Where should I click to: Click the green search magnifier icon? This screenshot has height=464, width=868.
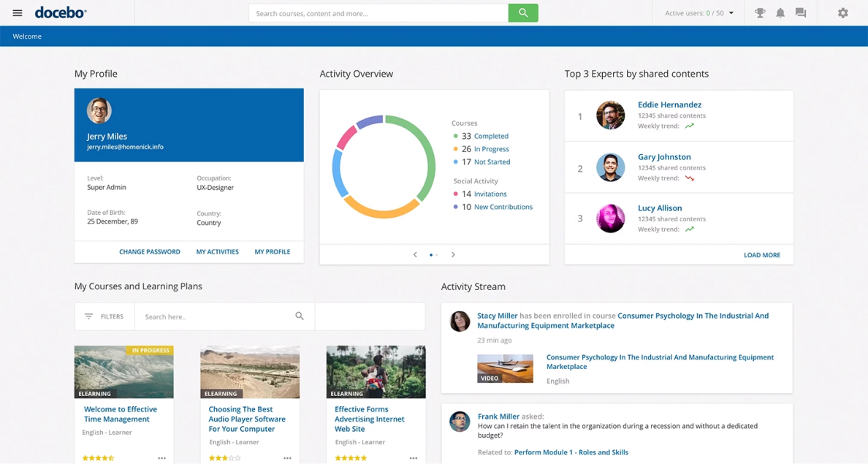[522, 12]
